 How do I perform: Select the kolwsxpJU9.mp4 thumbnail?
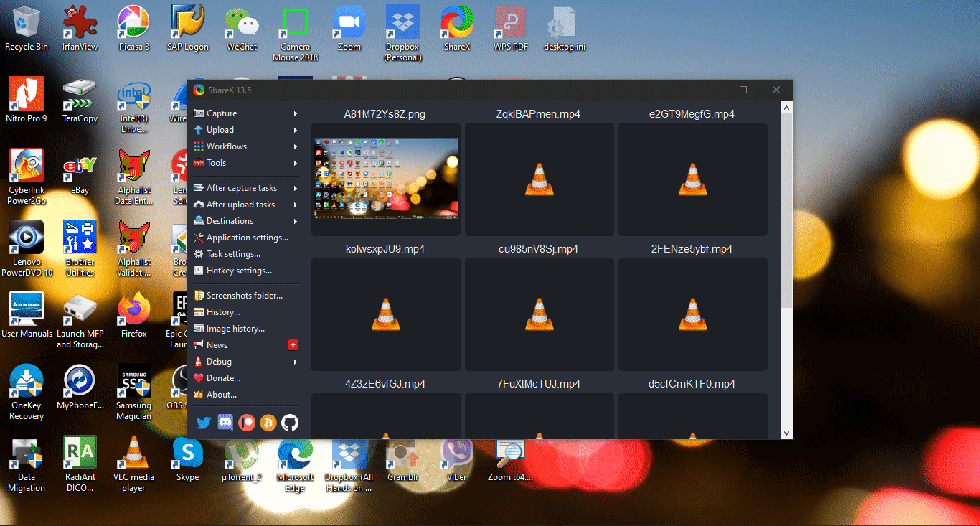coord(386,314)
